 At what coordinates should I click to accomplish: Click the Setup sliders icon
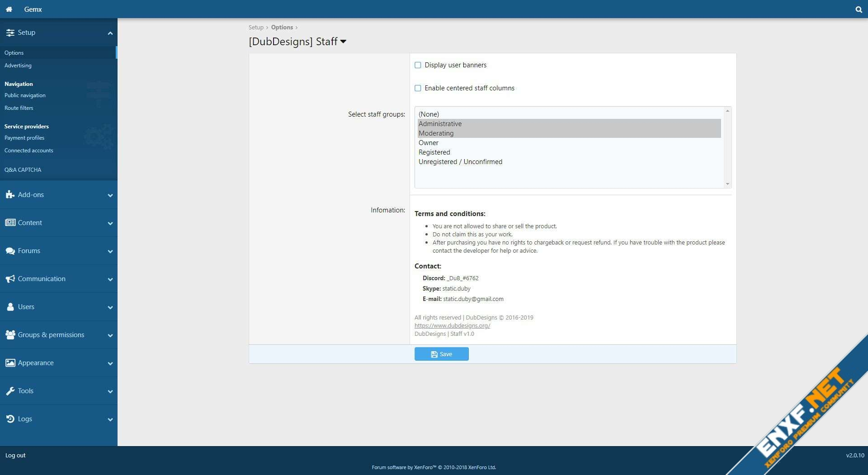(10, 33)
